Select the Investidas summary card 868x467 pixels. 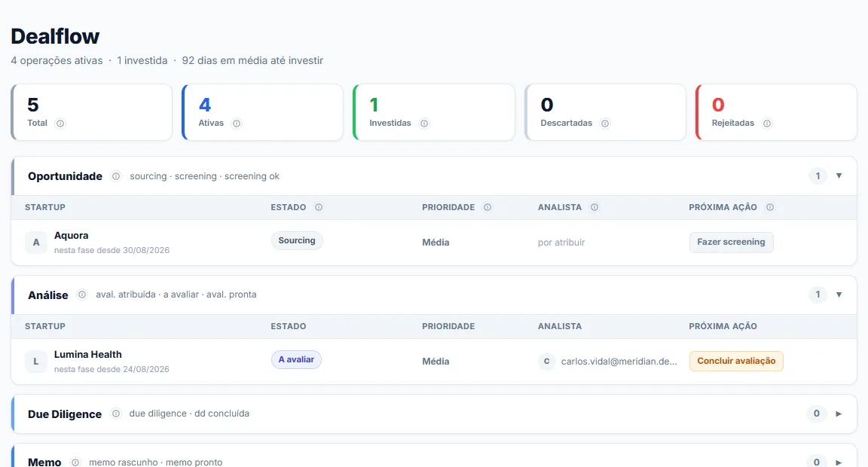(433, 112)
